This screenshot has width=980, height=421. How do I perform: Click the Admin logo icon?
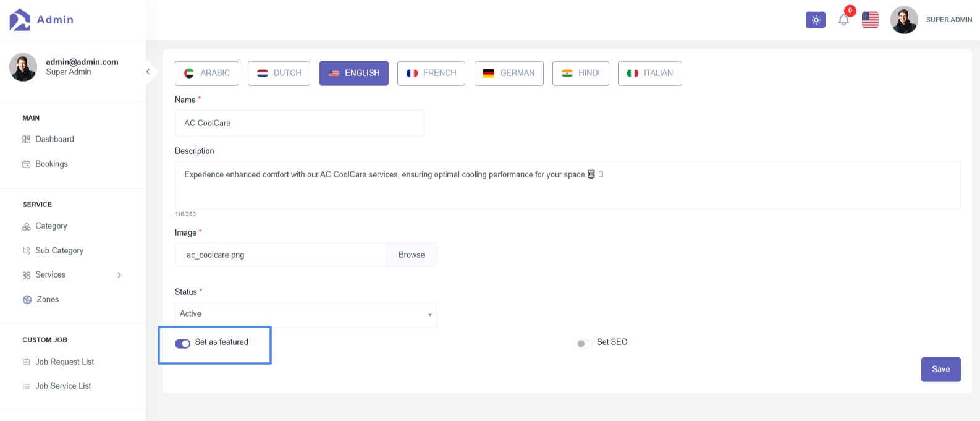coord(20,20)
